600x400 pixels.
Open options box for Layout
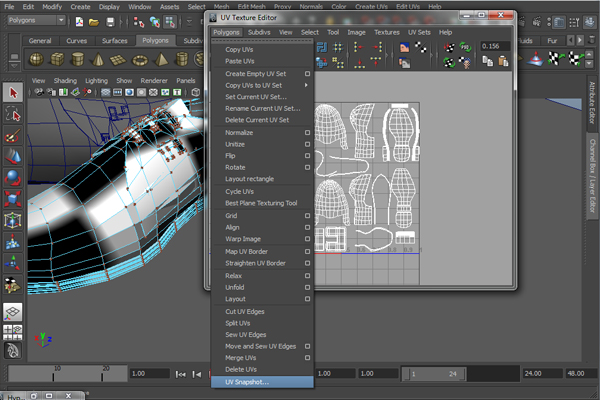coord(307,299)
